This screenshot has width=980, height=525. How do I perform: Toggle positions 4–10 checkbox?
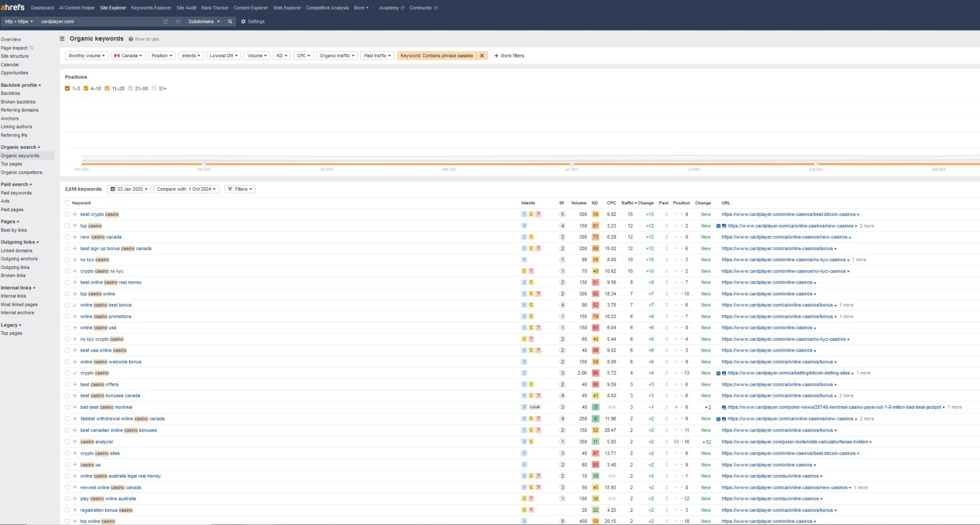point(86,88)
